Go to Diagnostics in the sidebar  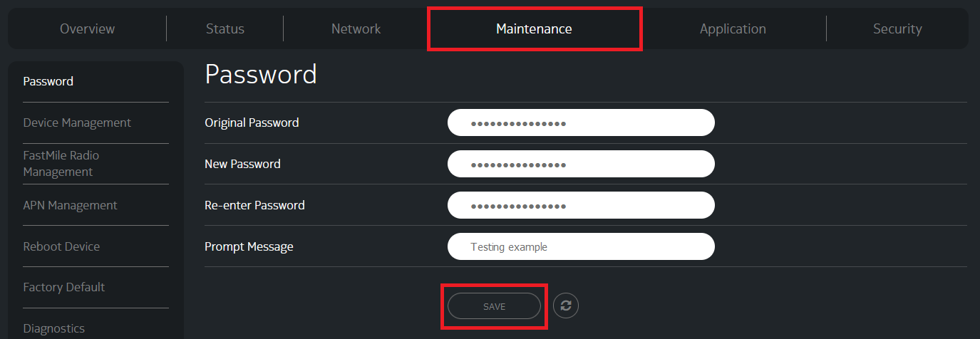click(54, 328)
